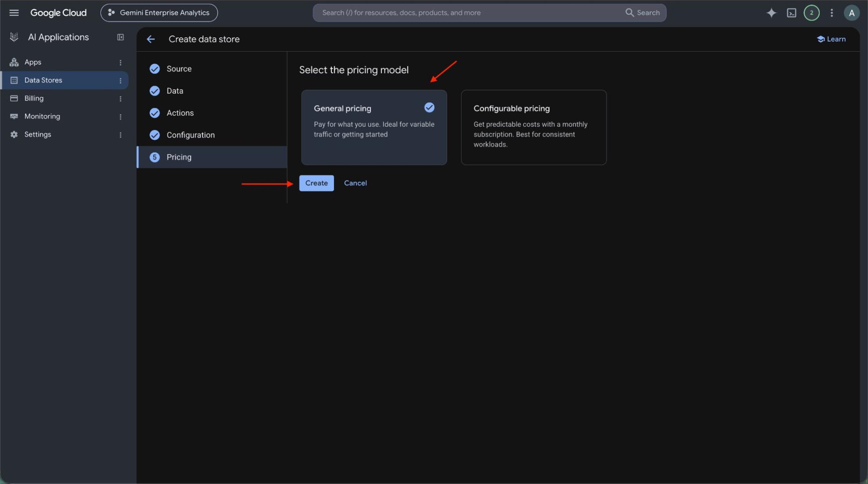Open more options for Billing
This screenshot has width=868, height=484.
pyautogui.click(x=121, y=99)
